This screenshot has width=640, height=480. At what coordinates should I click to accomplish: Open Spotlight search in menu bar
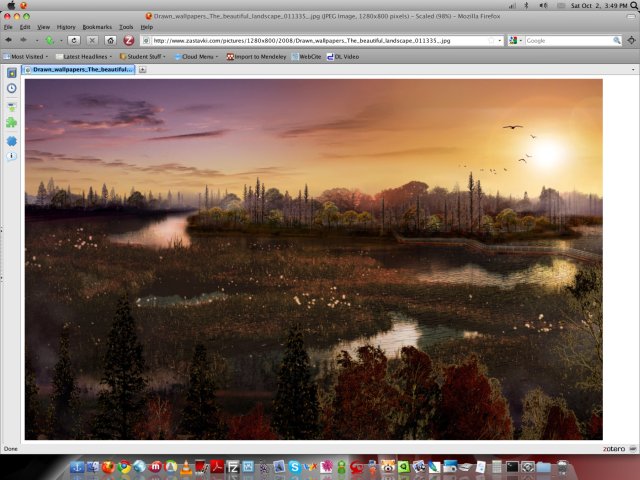[x=634, y=6]
